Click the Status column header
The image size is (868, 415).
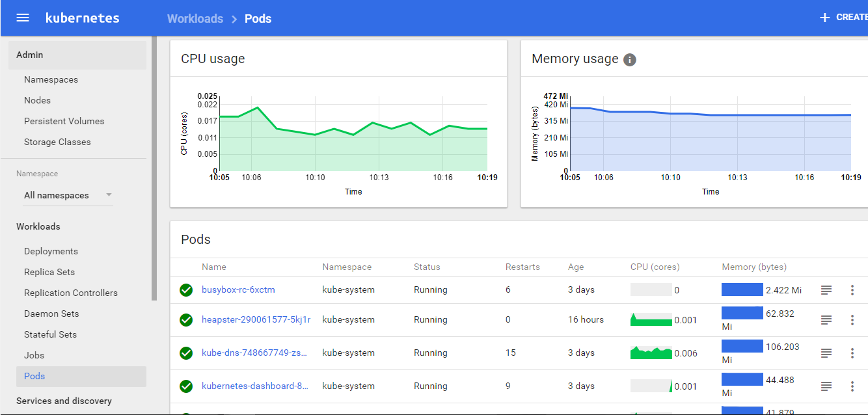click(x=427, y=267)
